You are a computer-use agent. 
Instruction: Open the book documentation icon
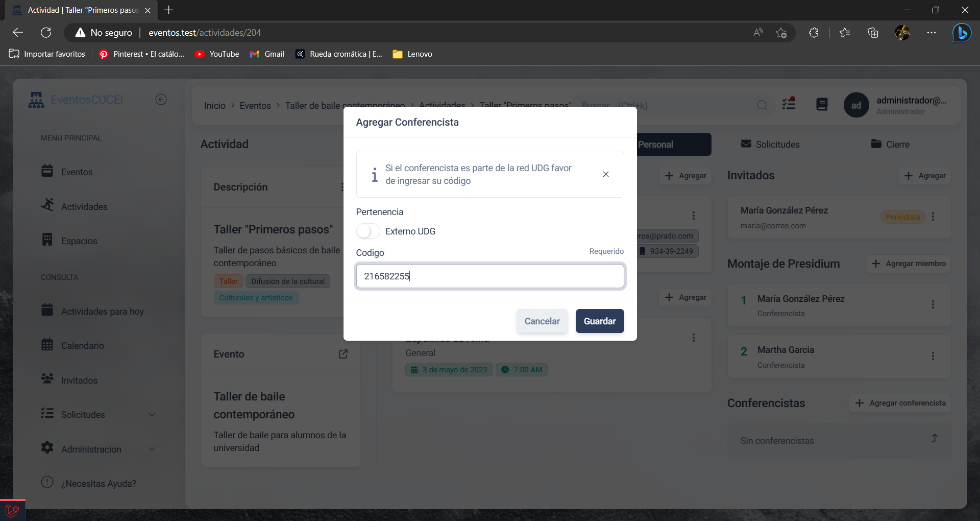click(x=822, y=105)
